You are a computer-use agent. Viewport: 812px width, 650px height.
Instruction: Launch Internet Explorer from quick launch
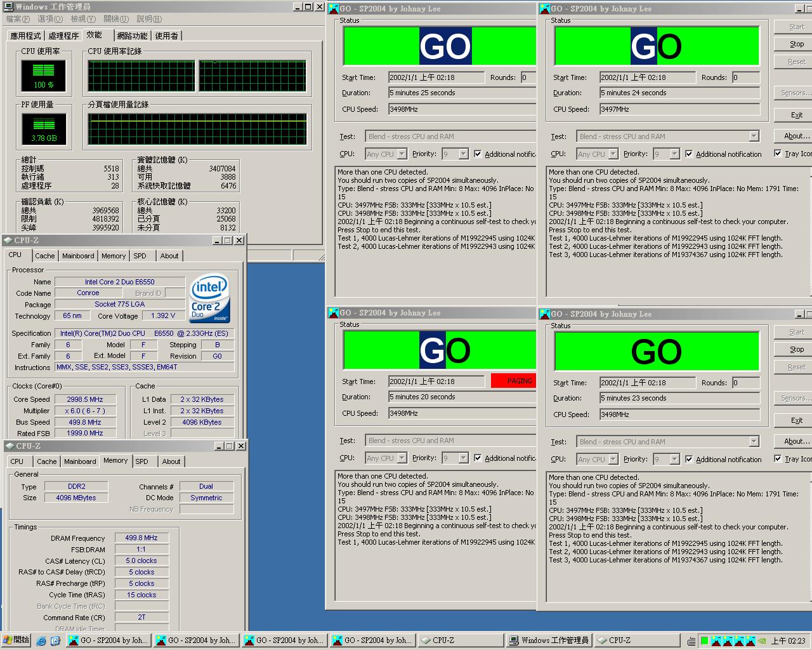click(x=41, y=640)
